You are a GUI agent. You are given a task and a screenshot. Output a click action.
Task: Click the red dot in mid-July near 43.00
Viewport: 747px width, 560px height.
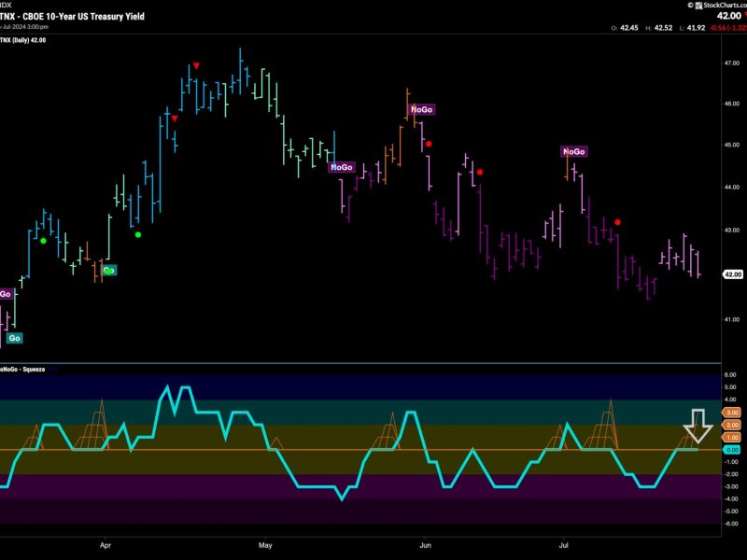618,222
